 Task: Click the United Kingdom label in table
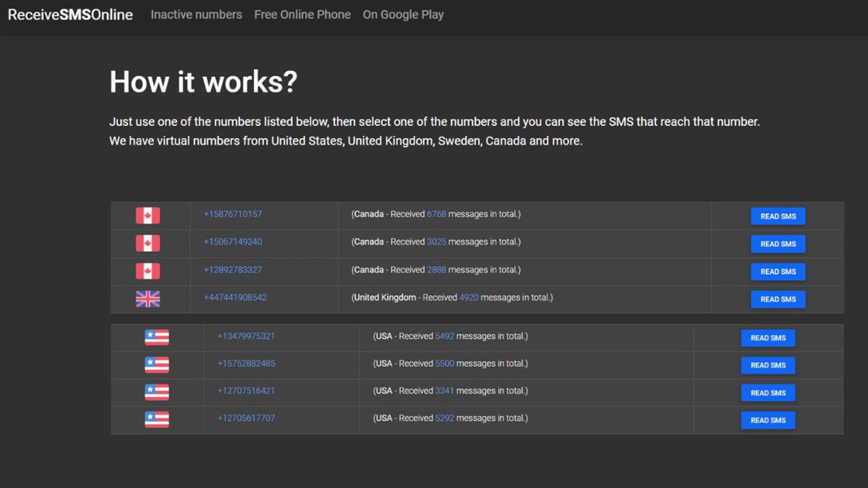tap(385, 297)
